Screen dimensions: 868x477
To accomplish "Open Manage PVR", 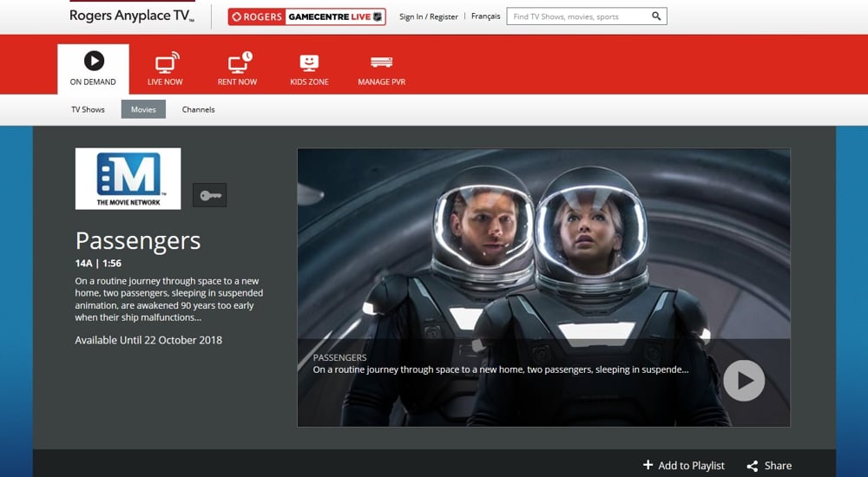I will (381, 69).
